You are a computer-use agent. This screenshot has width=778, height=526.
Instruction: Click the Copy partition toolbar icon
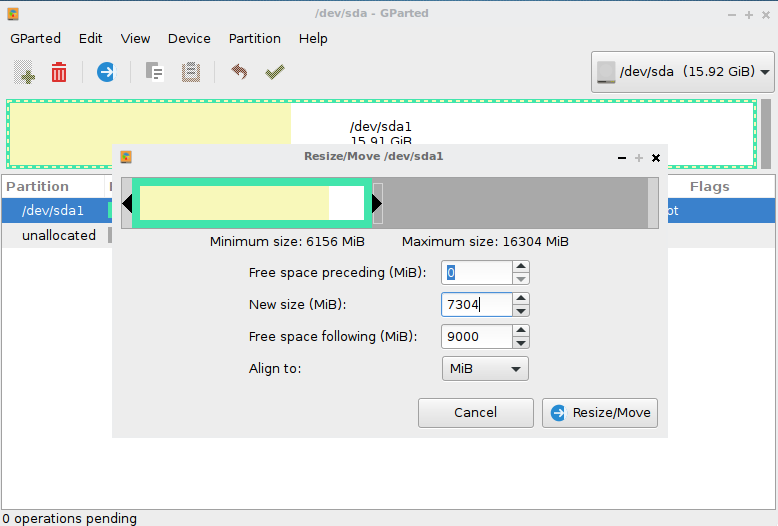point(154,72)
